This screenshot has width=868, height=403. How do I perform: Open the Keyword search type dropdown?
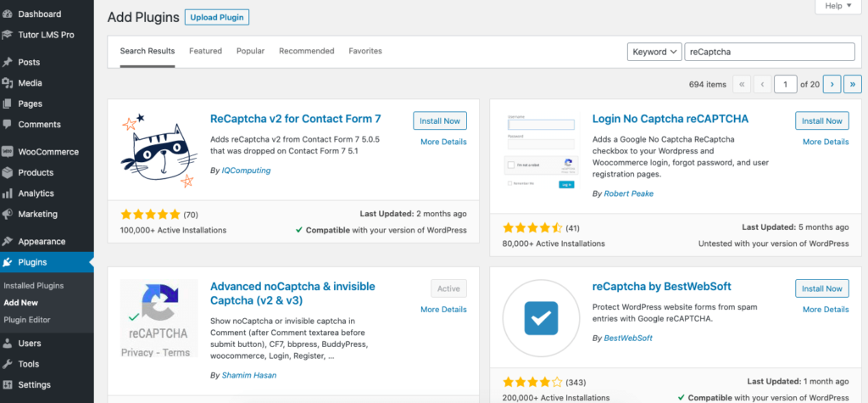coord(654,52)
